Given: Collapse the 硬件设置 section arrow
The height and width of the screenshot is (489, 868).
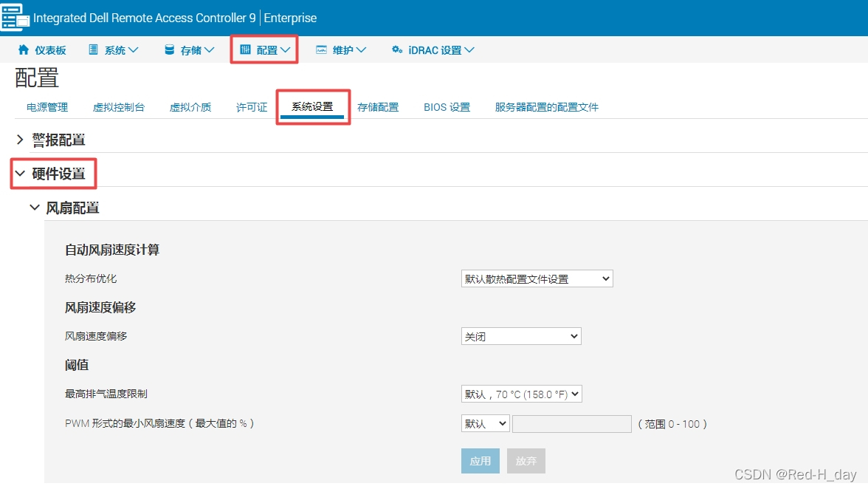Looking at the screenshot, I should pos(20,174).
